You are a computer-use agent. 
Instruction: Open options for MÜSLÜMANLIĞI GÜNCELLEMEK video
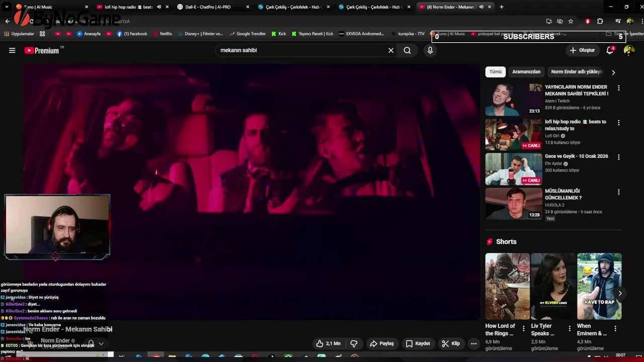(x=618, y=192)
